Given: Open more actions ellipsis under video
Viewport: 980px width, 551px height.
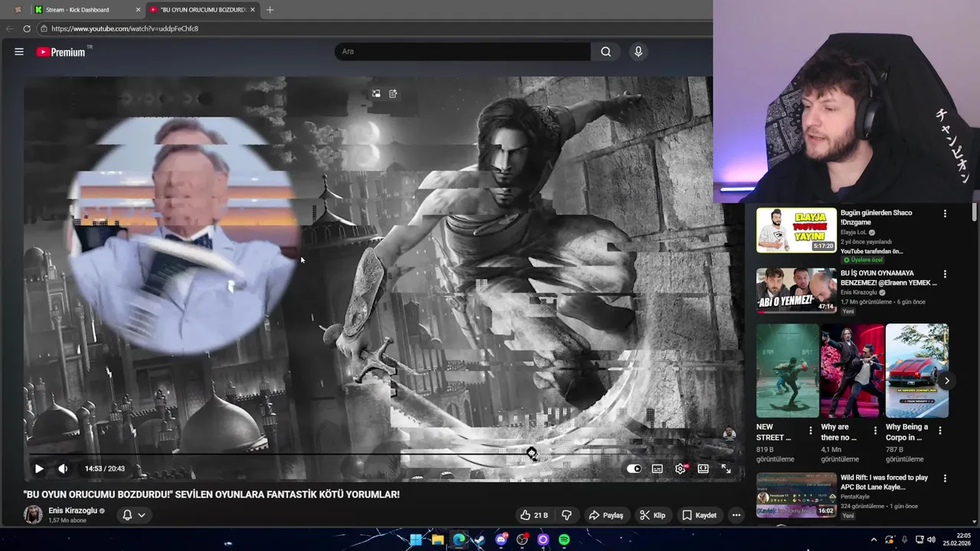Looking at the screenshot, I should (737, 515).
